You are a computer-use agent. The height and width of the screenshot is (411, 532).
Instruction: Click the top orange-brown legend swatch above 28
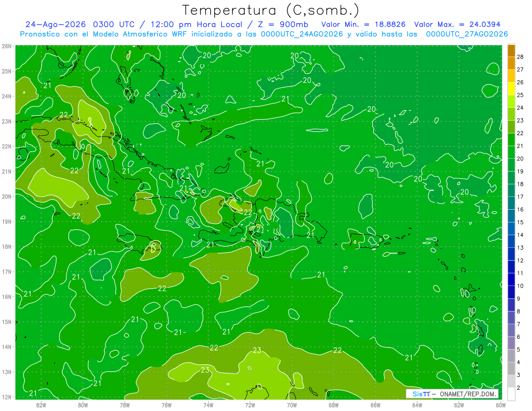click(x=511, y=51)
